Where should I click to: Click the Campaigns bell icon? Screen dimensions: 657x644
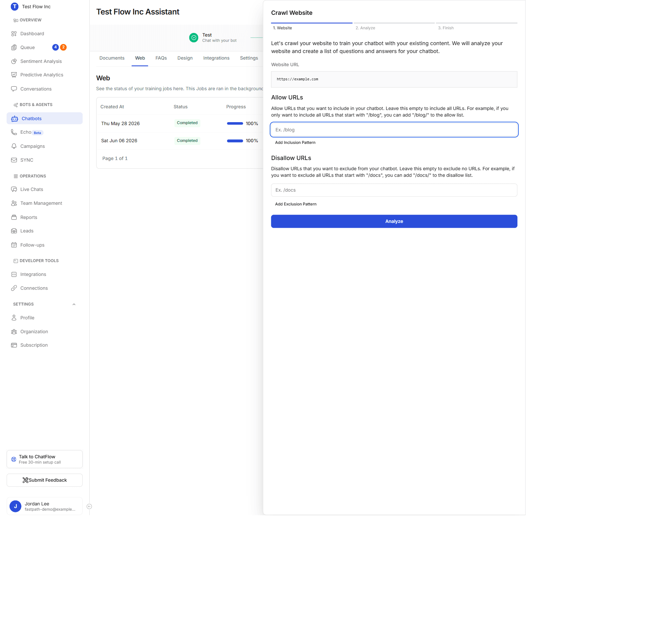click(x=14, y=146)
